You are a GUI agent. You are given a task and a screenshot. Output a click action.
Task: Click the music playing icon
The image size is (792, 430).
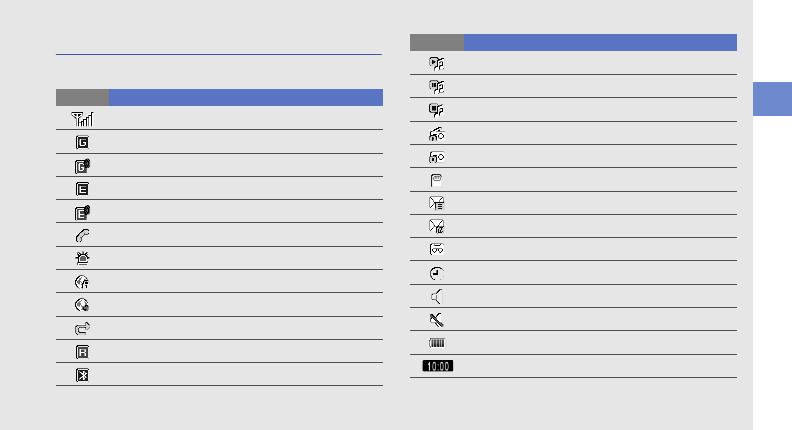(437, 63)
